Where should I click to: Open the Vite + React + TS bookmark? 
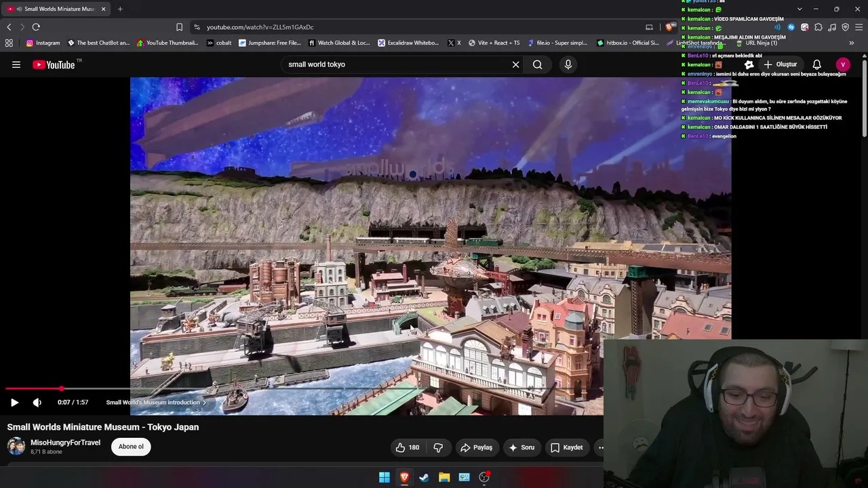[494, 43]
